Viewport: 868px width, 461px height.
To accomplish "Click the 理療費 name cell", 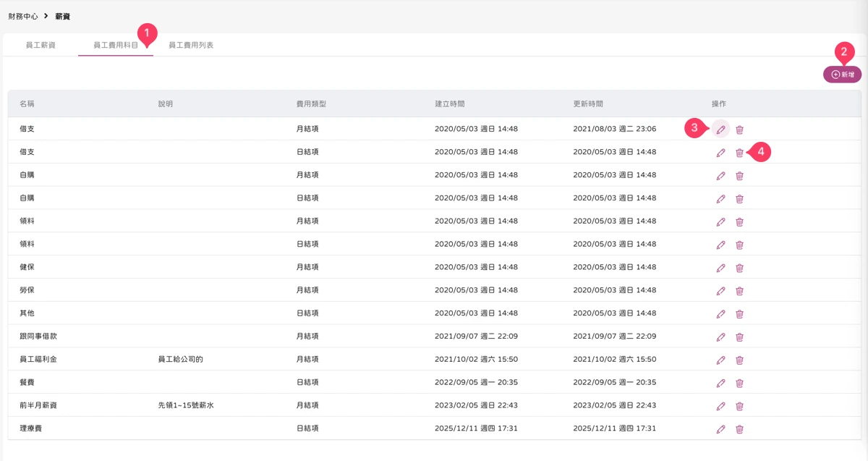I will [x=30, y=429].
